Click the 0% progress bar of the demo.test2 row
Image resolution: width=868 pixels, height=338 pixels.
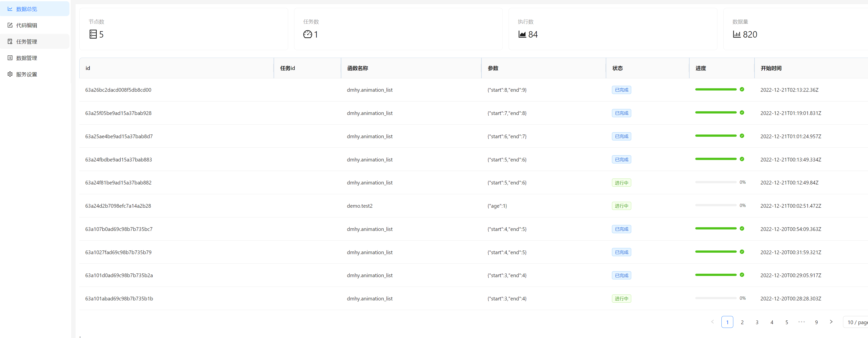716,205
